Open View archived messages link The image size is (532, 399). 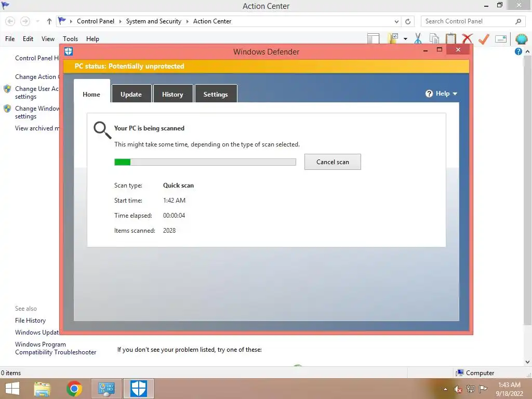point(37,128)
